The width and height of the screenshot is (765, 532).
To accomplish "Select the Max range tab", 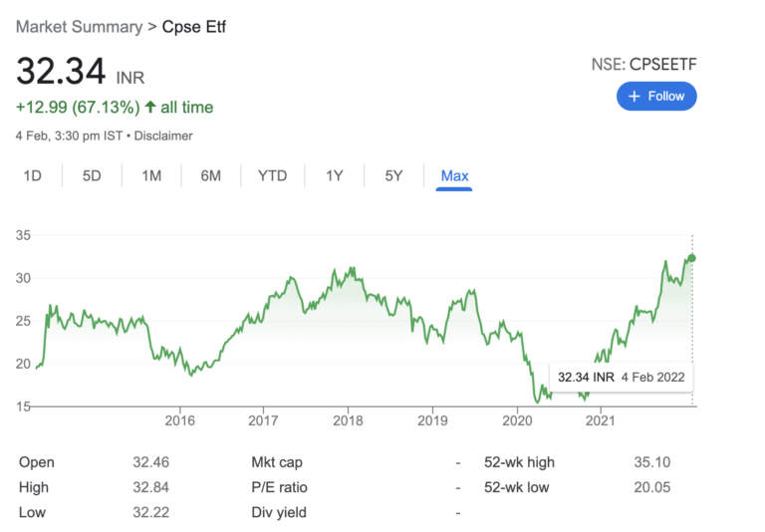I will tap(454, 175).
